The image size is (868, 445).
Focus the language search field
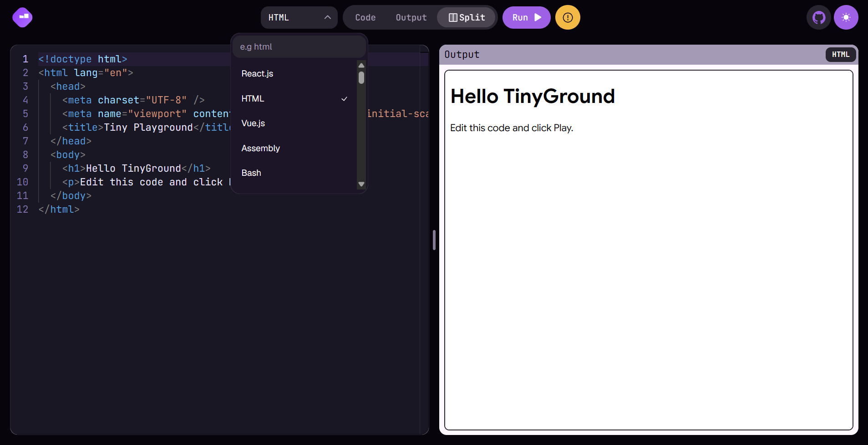pyautogui.click(x=299, y=47)
